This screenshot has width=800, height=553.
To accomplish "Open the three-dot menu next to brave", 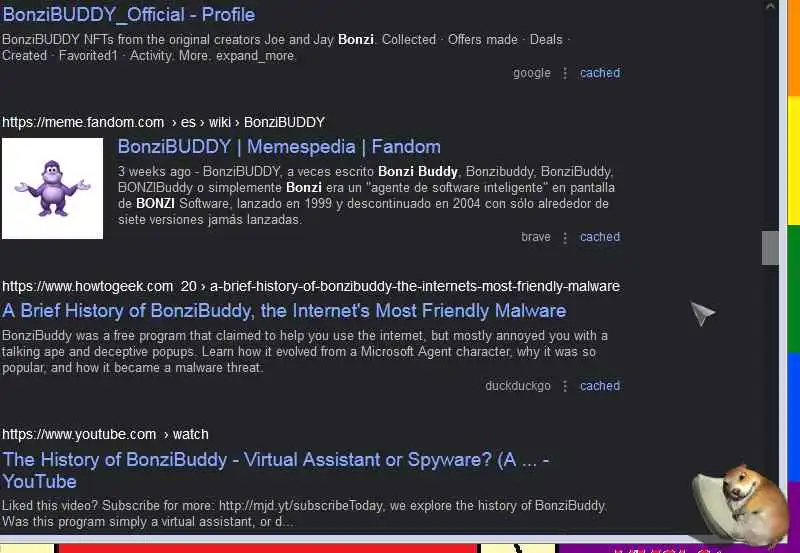I will pos(565,237).
